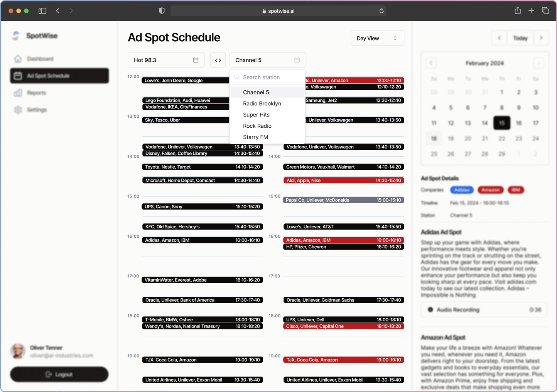Click the Today button

click(520, 38)
